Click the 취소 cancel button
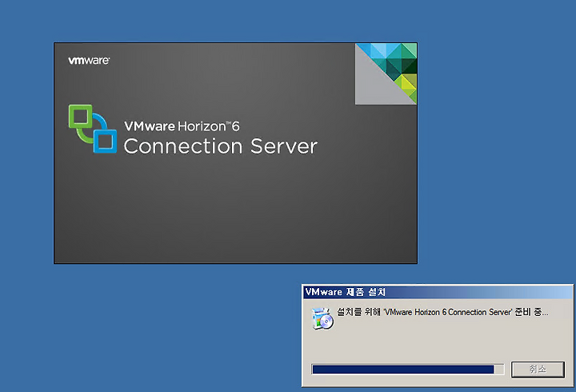Screen dimensions: 576x392 pyautogui.click(x=538, y=369)
